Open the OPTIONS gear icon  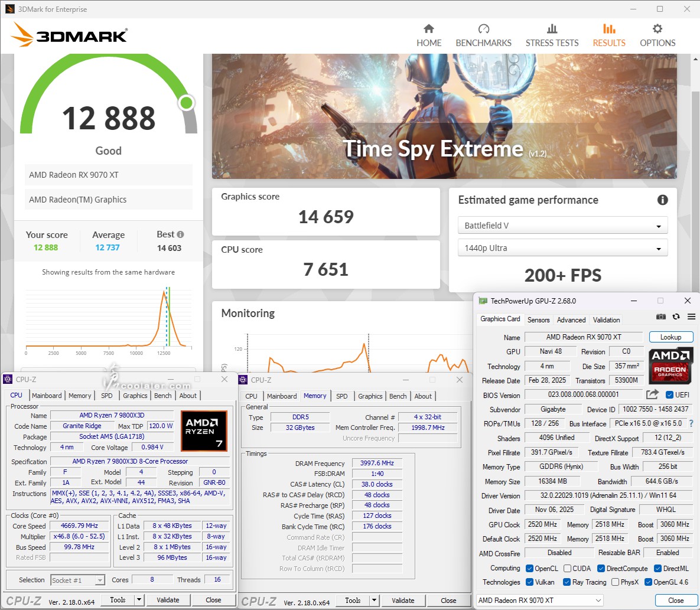point(657,30)
